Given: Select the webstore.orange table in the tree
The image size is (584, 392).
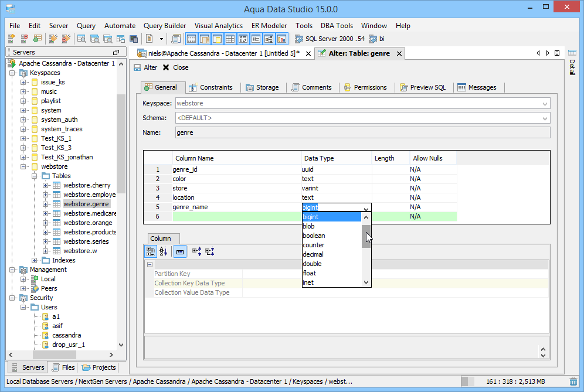Looking at the screenshot, I should (87, 223).
